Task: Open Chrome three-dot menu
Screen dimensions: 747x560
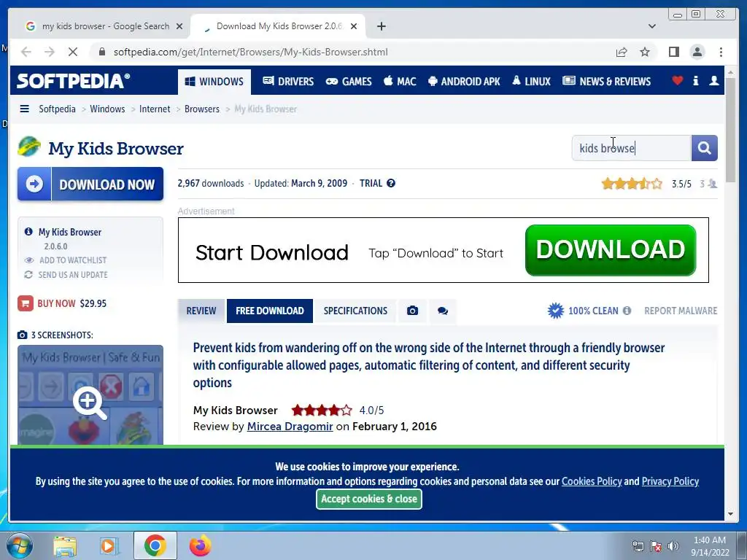Action: (x=721, y=52)
